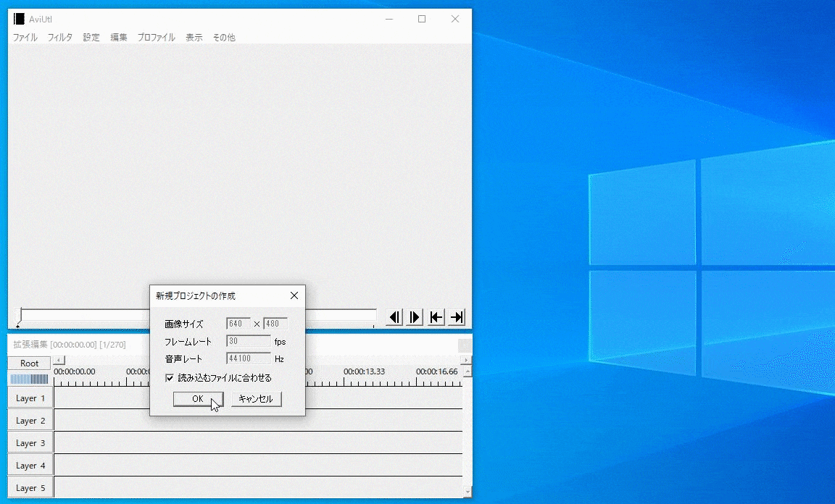Viewport: 835px width, 504px height.
Task: Open the ファイル menu
Action: [x=25, y=37]
